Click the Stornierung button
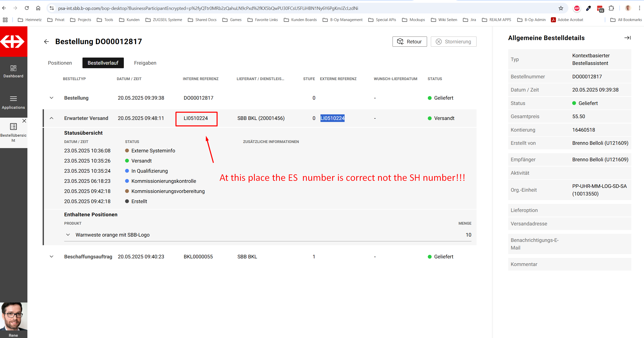Screen dimensions: 644x338 453,42
